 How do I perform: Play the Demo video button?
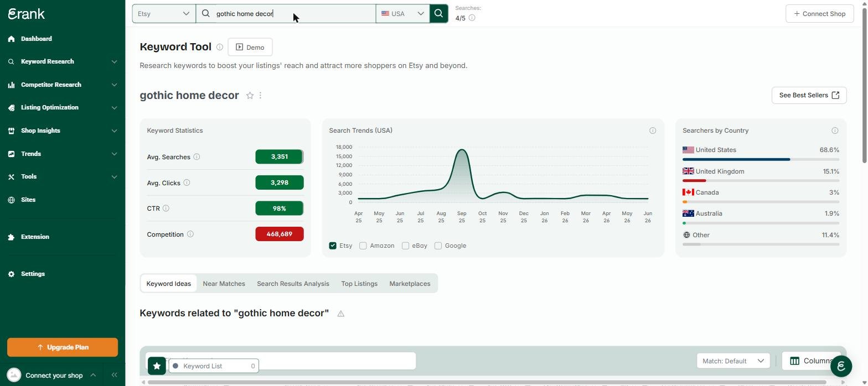click(x=250, y=47)
